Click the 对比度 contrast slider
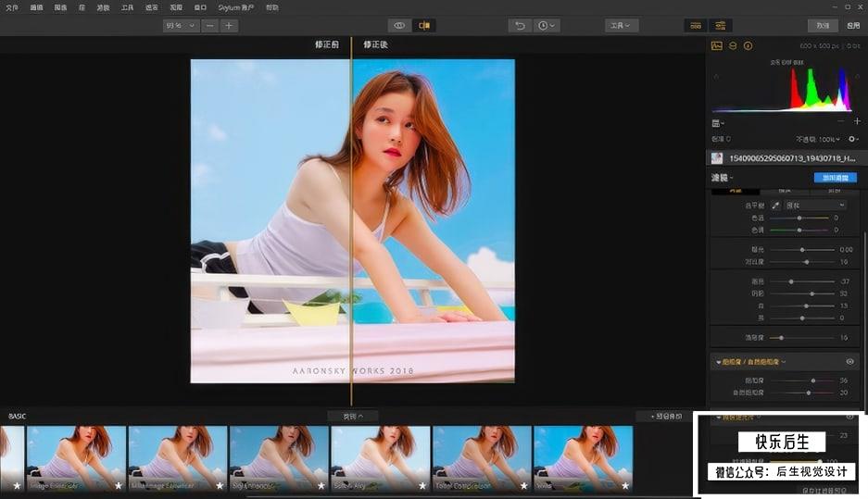The height and width of the screenshot is (499, 868). click(x=802, y=262)
